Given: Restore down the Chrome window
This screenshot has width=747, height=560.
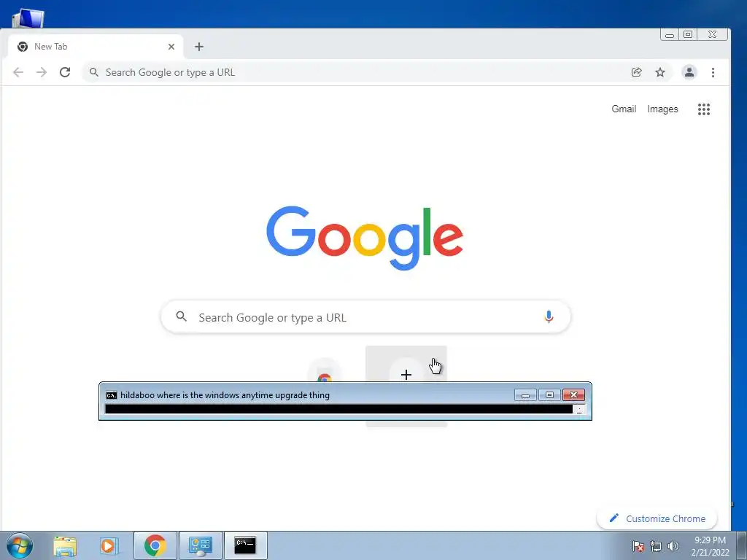Looking at the screenshot, I should tap(688, 35).
